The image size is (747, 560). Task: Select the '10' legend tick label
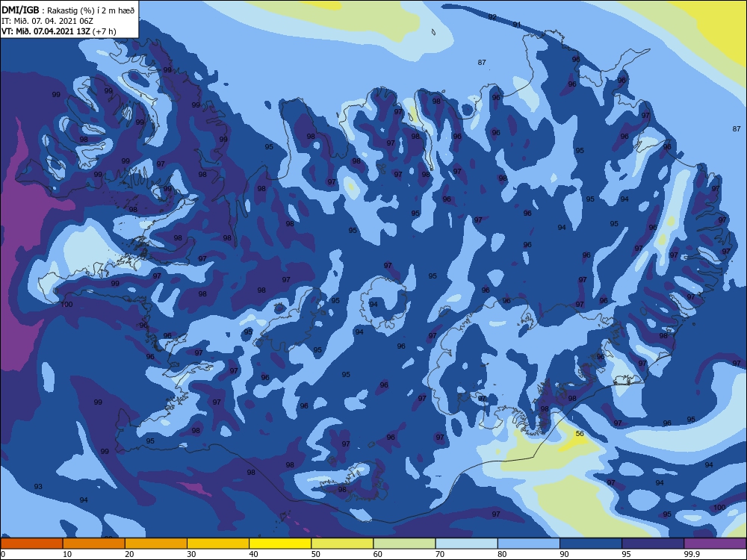click(67, 554)
